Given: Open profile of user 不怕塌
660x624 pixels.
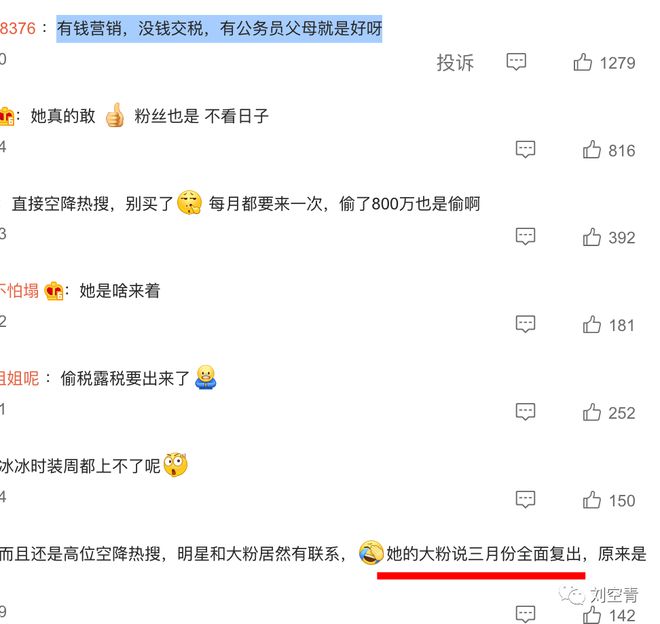Looking at the screenshot, I should [x=19, y=291].
